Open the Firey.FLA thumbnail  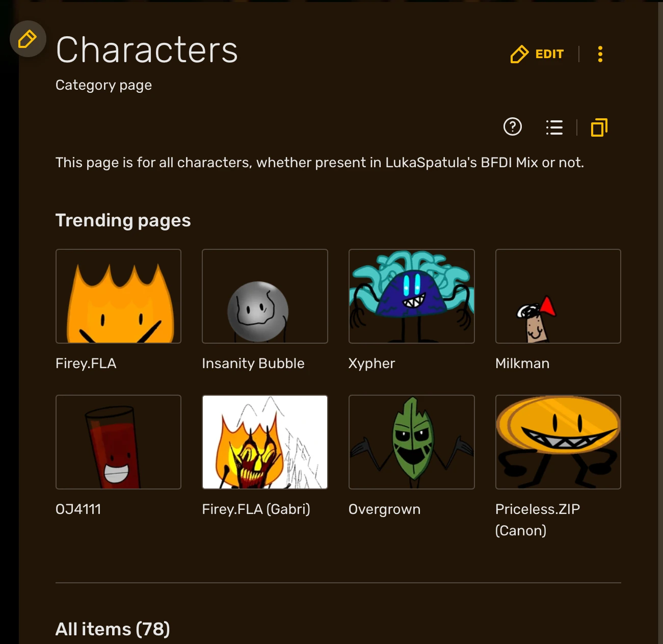(x=118, y=296)
